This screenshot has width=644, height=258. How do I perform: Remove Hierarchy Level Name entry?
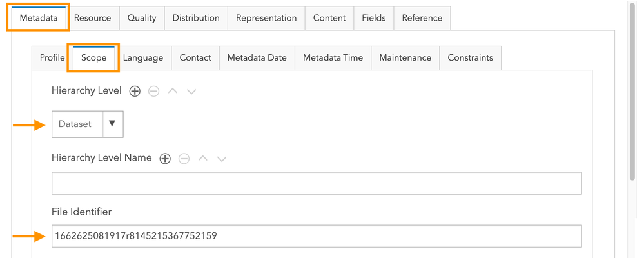point(184,159)
